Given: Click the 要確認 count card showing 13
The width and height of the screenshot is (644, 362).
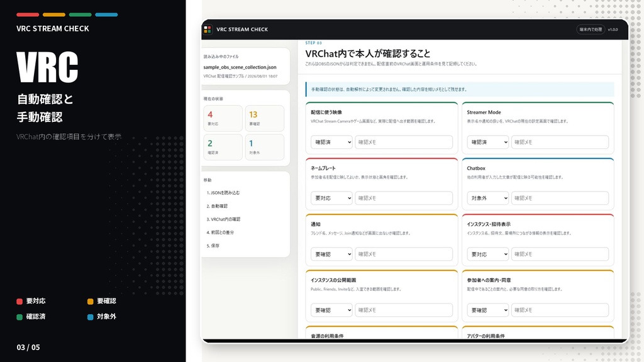Looking at the screenshot, I should pos(265,118).
